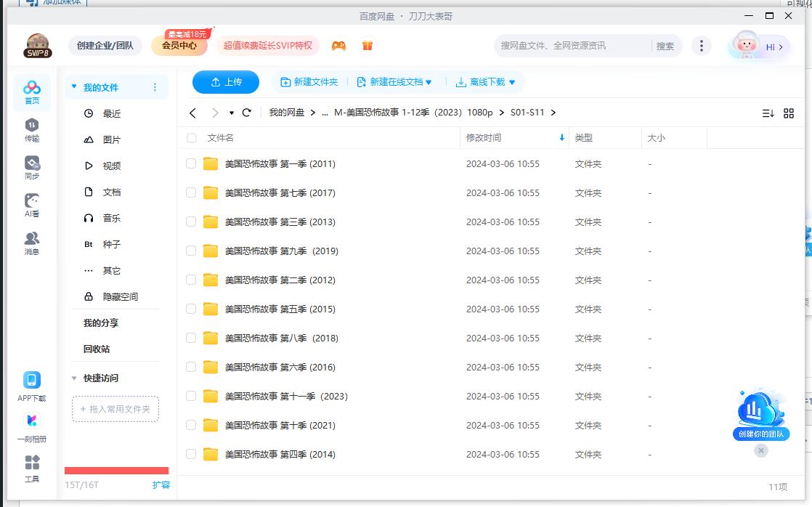Click the 修改时间 sort direction arrow
Screen dimensions: 812x507
click(x=561, y=138)
